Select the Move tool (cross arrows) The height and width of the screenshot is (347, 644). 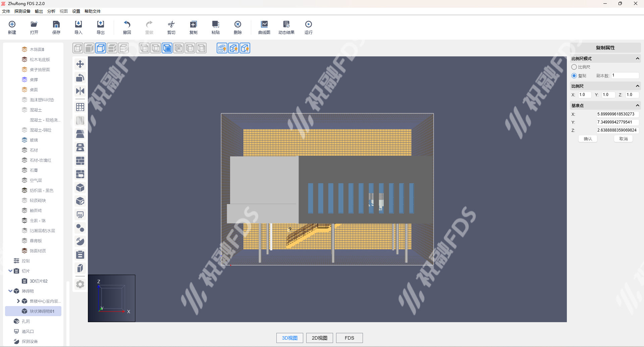[x=80, y=64]
